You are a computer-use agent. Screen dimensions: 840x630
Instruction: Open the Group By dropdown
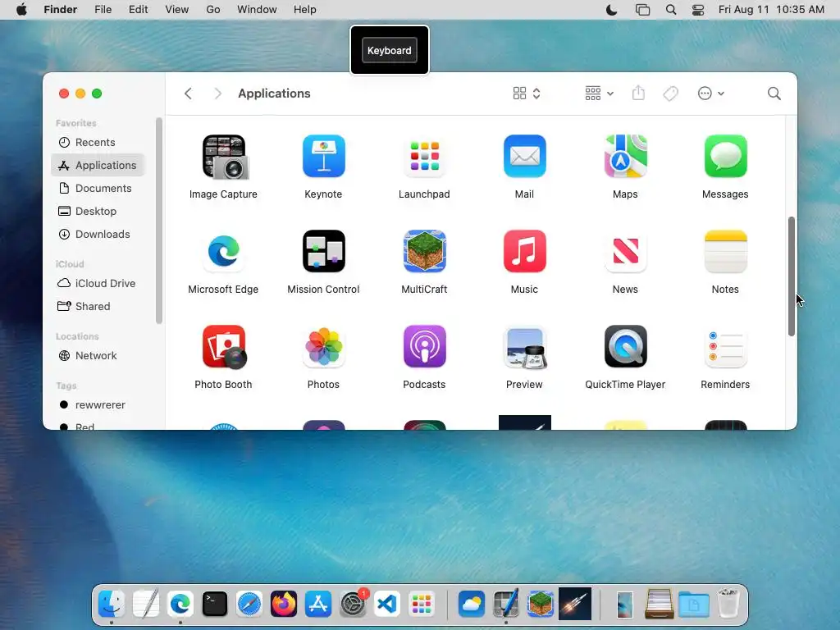click(x=599, y=94)
